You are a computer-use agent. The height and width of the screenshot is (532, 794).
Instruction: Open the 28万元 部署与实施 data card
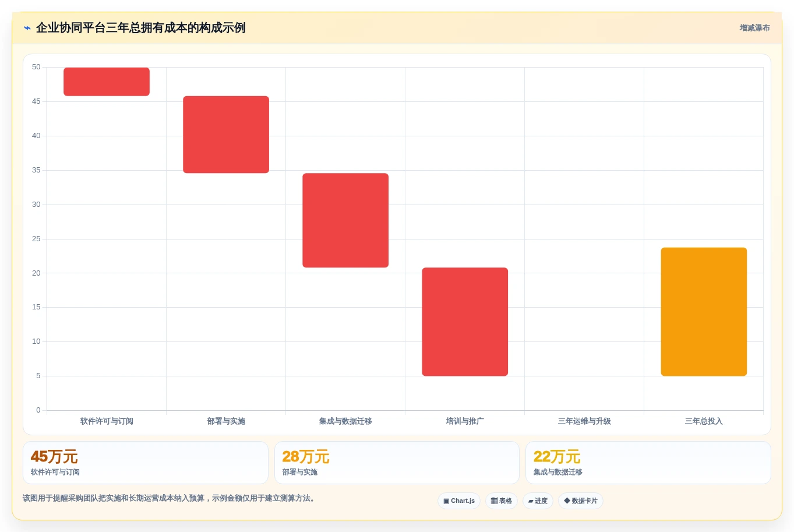[397, 463]
